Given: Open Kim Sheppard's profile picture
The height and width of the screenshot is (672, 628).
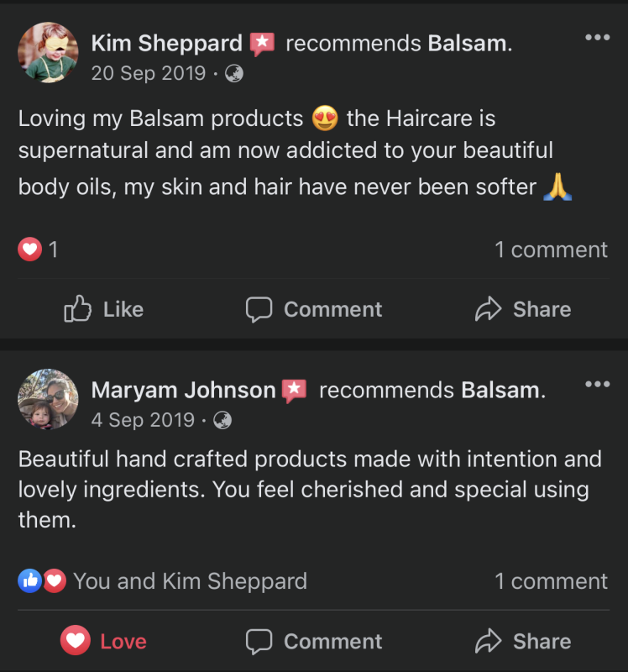Looking at the screenshot, I should pos(48,53).
